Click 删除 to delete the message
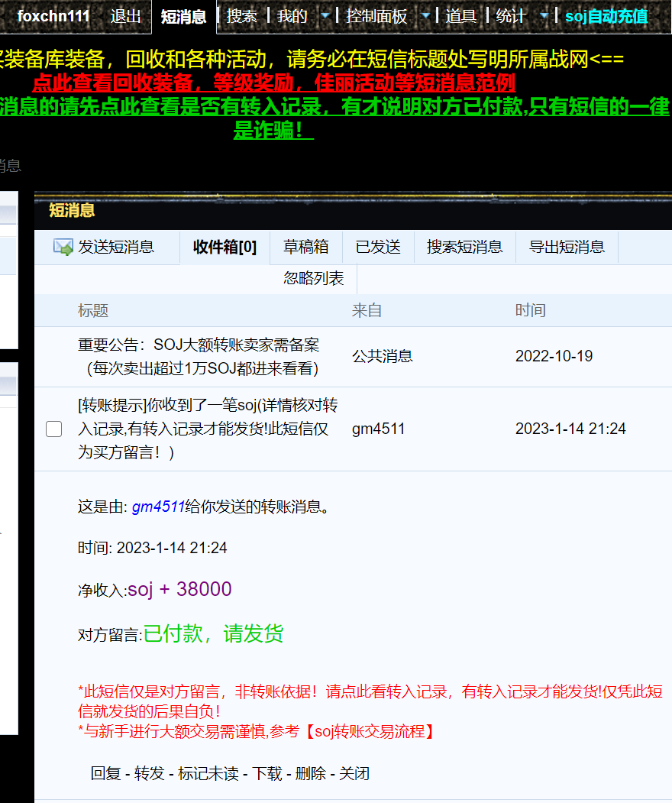 pos(310,773)
